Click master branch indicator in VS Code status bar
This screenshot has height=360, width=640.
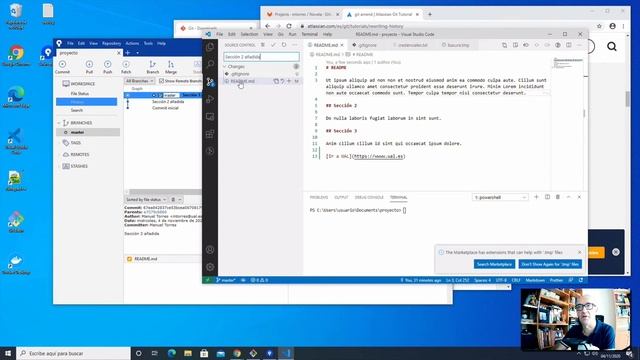(225, 280)
